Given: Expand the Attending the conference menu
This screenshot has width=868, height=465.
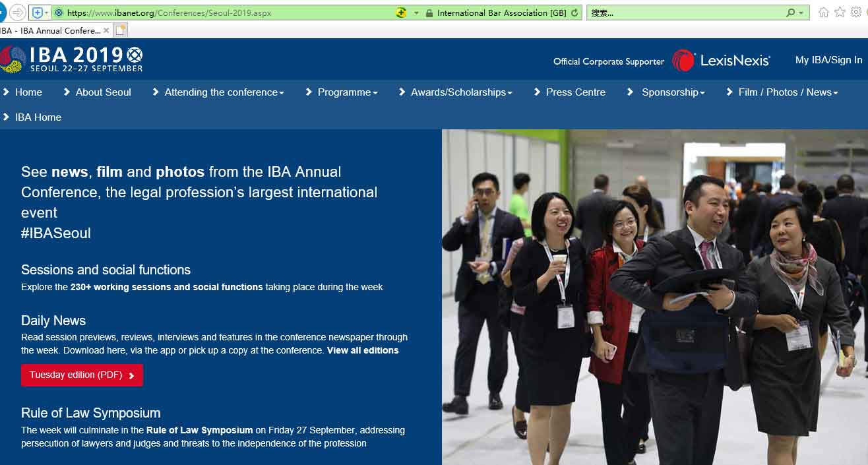Looking at the screenshot, I should click(224, 92).
